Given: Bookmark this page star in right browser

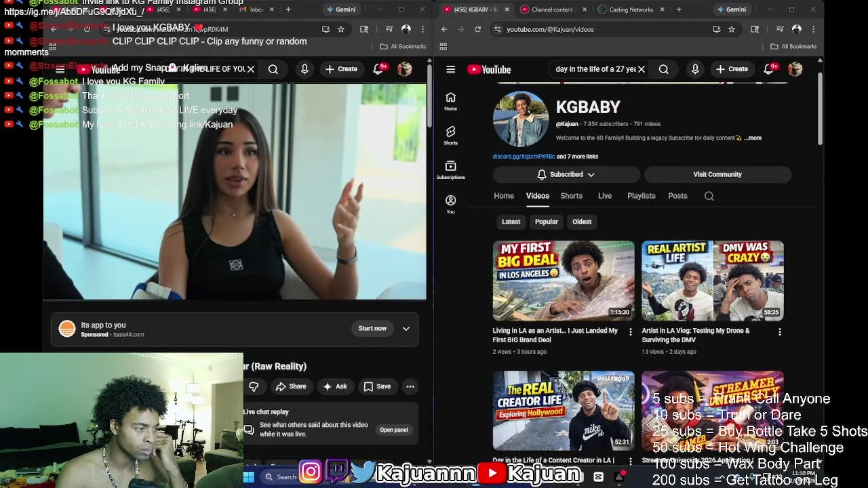Looking at the screenshot, I should [x=732, y=29].
